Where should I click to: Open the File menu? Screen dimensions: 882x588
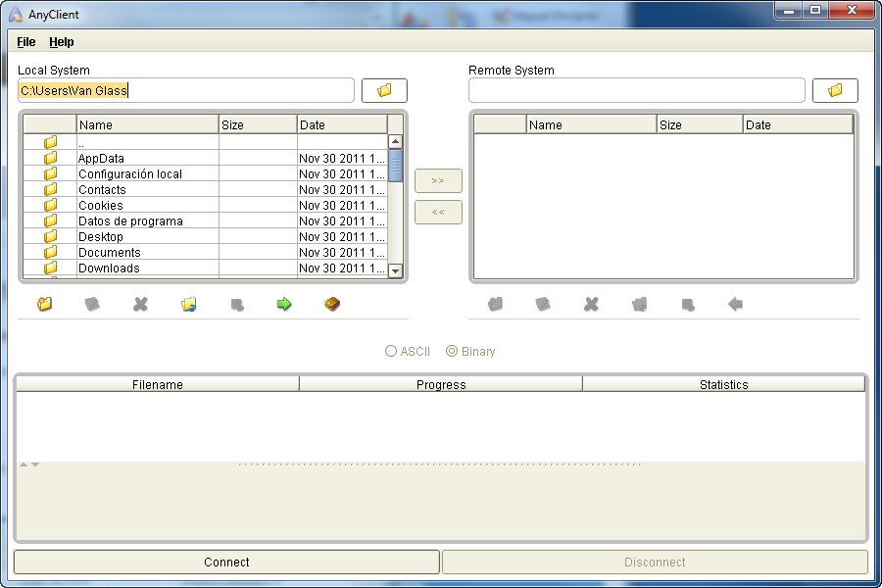26,42
